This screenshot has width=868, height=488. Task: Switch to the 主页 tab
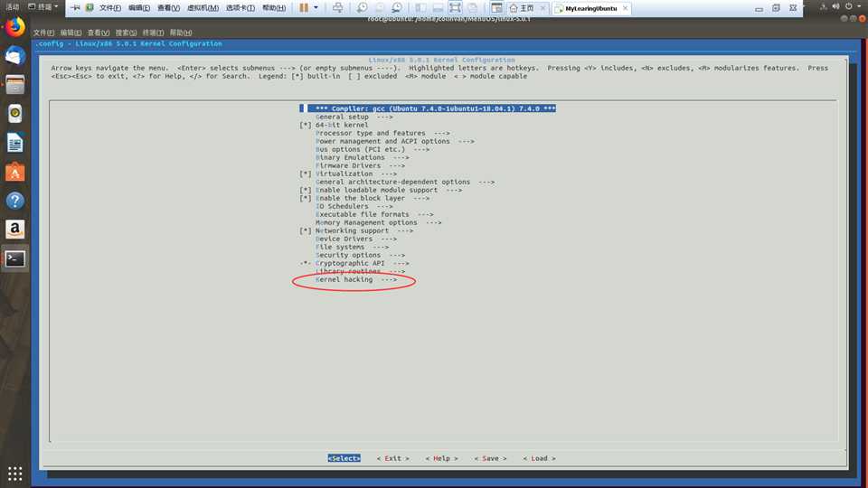pos(522,8)
